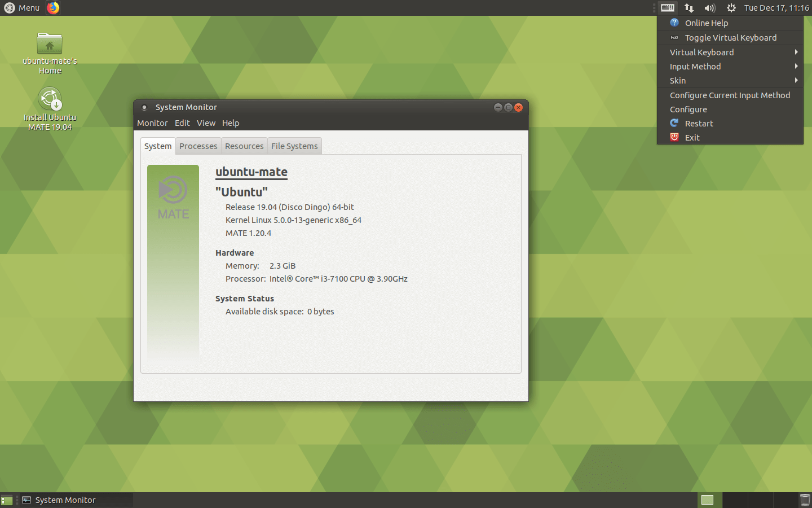Click the volume speaker tray icon
The height and width of the screenshot is (508, 812).
[710, 8]
